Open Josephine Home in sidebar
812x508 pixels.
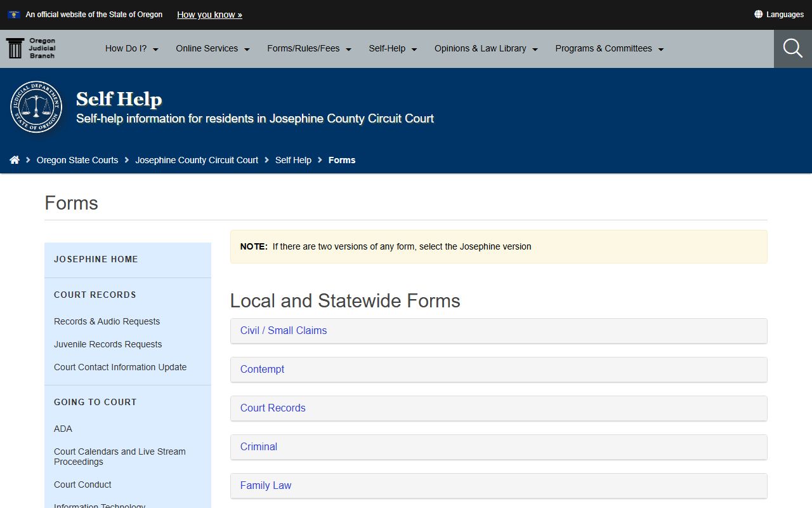[96, 259]
